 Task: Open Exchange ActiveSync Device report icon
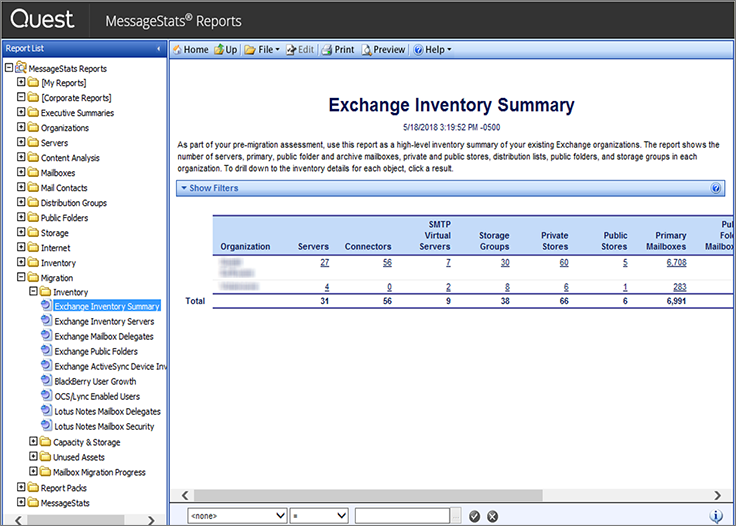[46, 366]
